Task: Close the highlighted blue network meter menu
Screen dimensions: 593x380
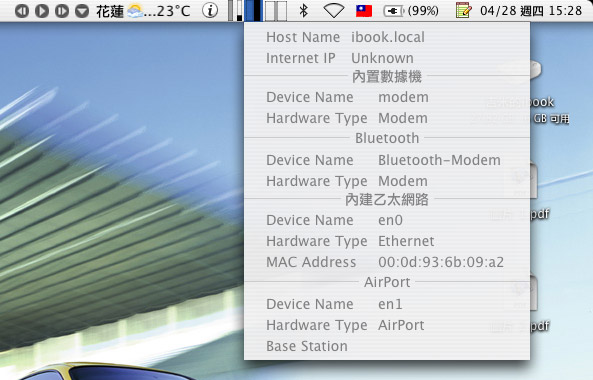Action: (x=253, y=11)
